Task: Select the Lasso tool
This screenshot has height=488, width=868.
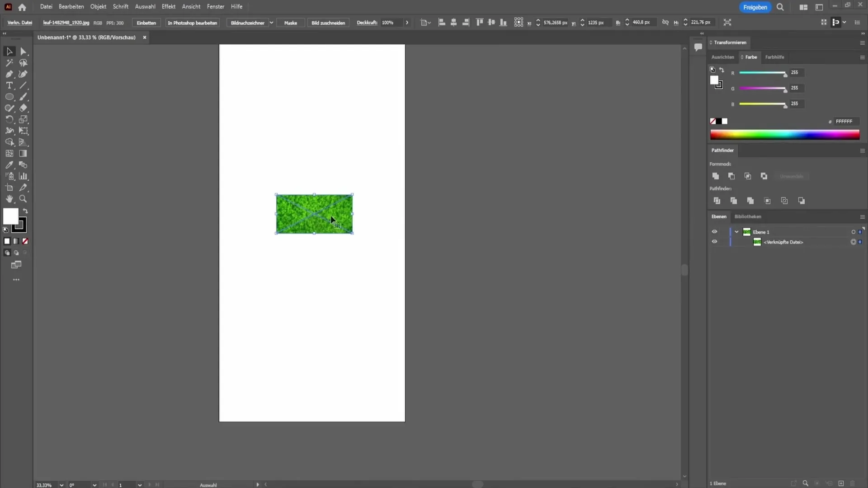Action: 24,63
